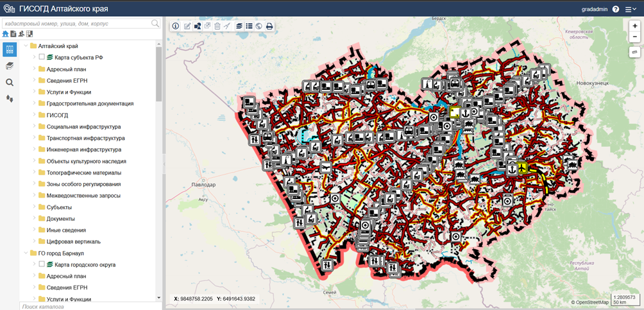Zoom in the map with plus button

pos(635,26)
